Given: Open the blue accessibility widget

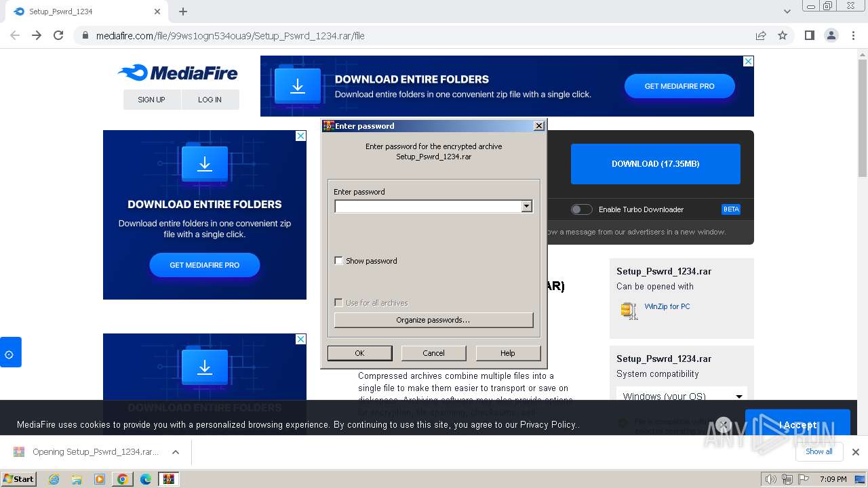Looking at the screenshot, I should [x=10, y=352].
